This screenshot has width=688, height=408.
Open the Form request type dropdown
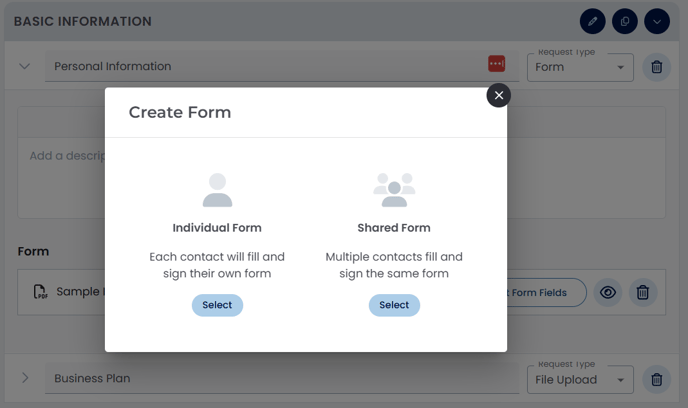coord(580,67)
